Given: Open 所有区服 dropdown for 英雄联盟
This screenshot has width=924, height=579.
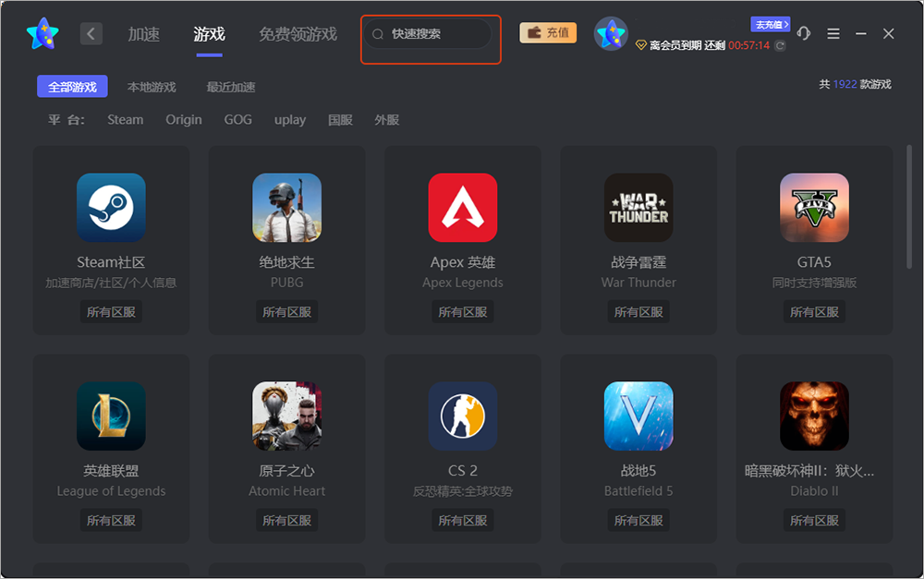Looking at the screenshot, I should (x=111, y=520).
